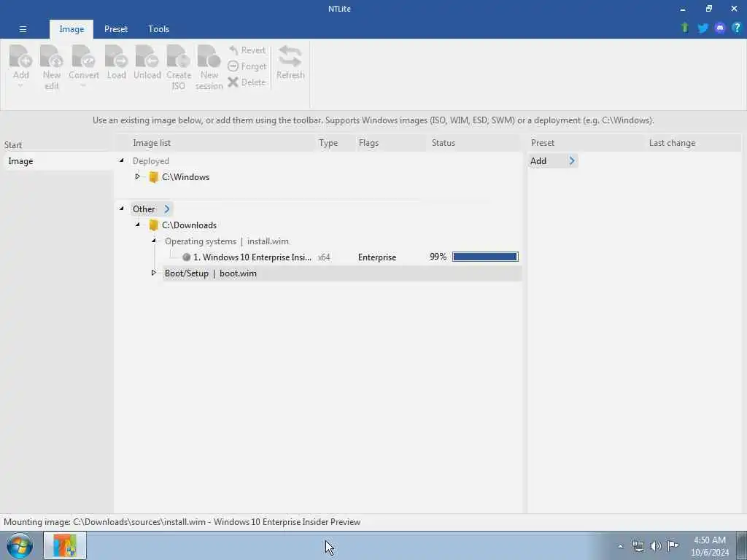Show hidden system tray icons

[620, 547]
